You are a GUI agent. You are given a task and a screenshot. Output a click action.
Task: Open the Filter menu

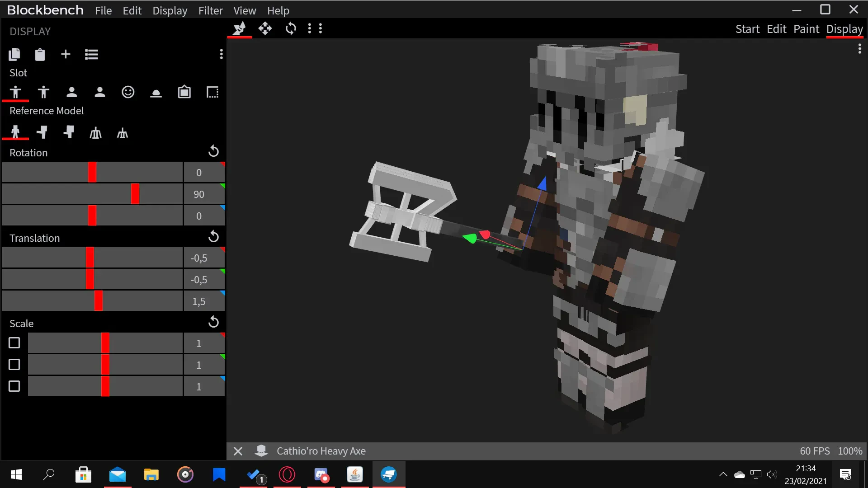coord(210,10)
